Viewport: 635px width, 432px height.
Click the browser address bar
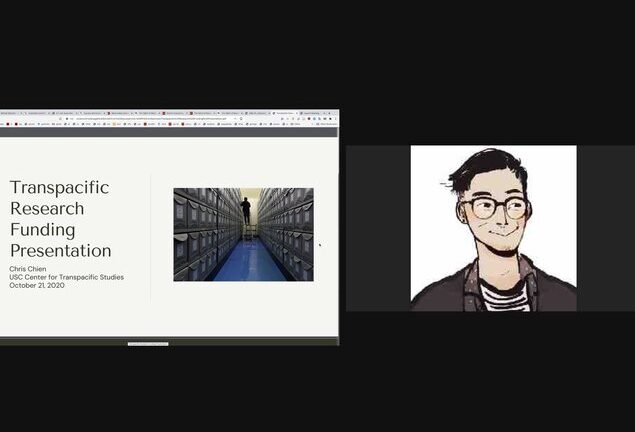click(x=150, y=119)
